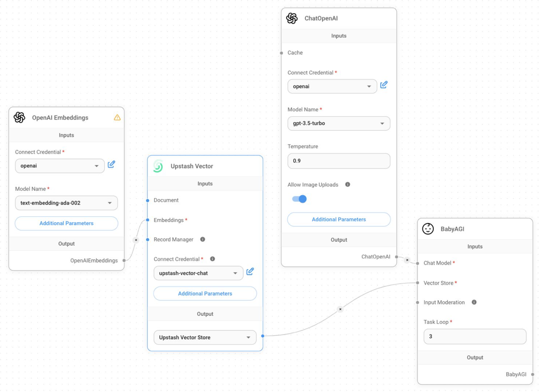Open the text-embedding-ada-002 model dropdown
Screen dimensions: 542x392
pos(66,203)
